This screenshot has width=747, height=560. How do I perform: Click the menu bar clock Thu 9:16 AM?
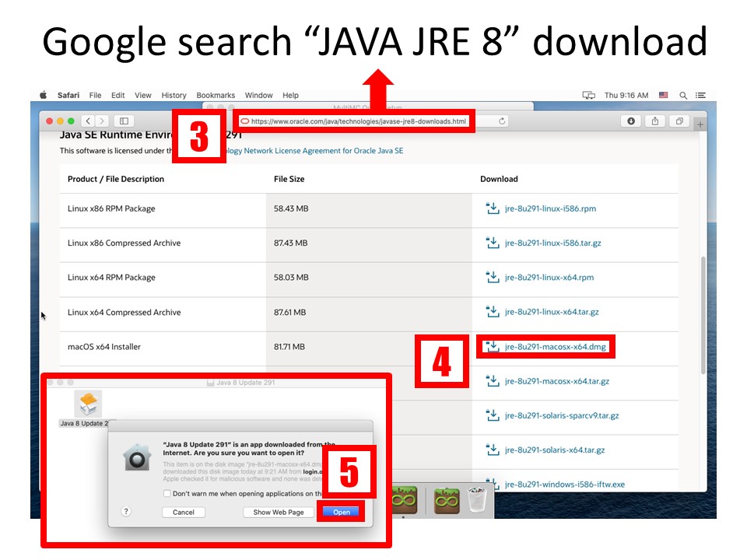click(x=626, y=95)
